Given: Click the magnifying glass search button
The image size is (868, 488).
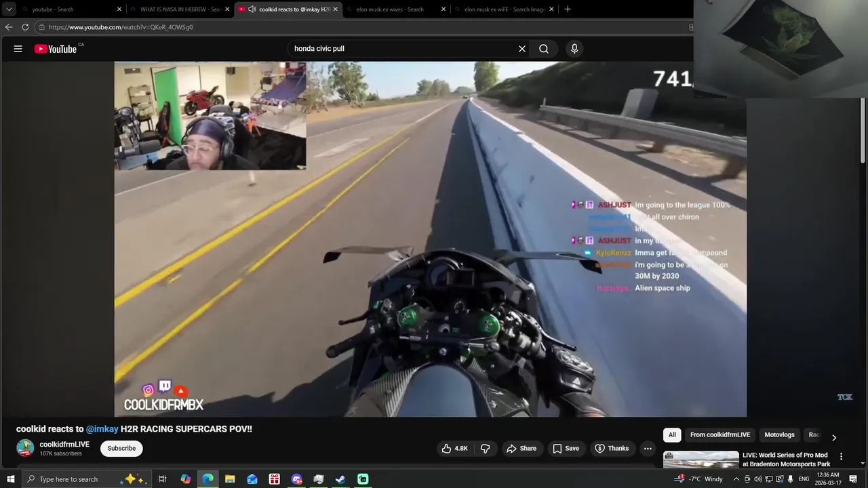Looking at the screenshot, I should (544, 49).
